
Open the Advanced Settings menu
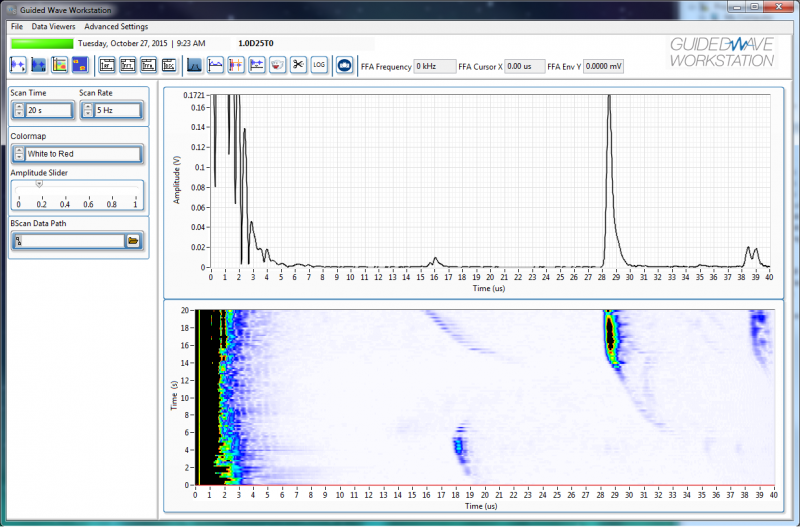116,25
